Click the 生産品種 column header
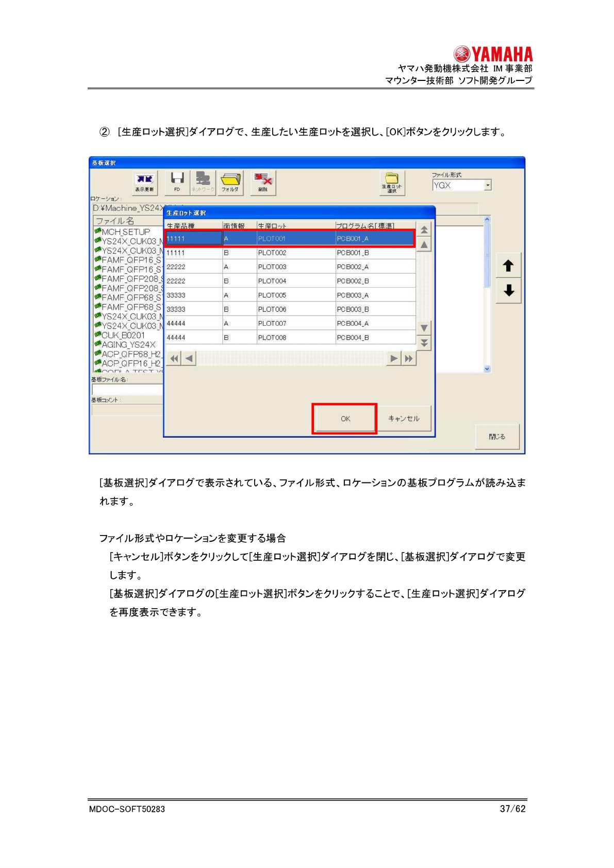614x868 pixels. (193, 226)
